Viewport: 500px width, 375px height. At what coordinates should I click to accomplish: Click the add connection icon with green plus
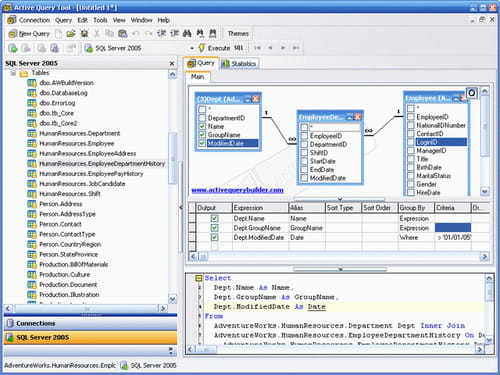(13, 48)
